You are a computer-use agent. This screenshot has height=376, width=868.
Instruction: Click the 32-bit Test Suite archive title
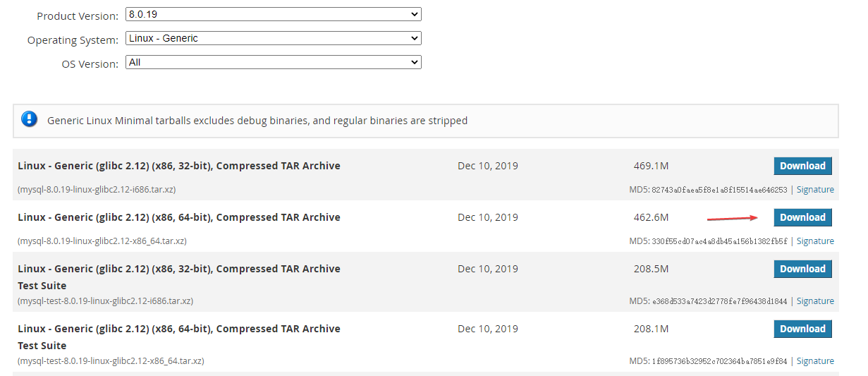click(179, 269)
